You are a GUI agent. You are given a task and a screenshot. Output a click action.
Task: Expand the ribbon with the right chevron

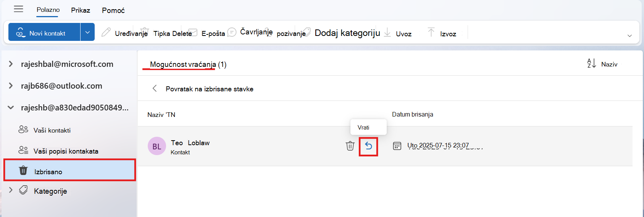click(x=629, y=36)
